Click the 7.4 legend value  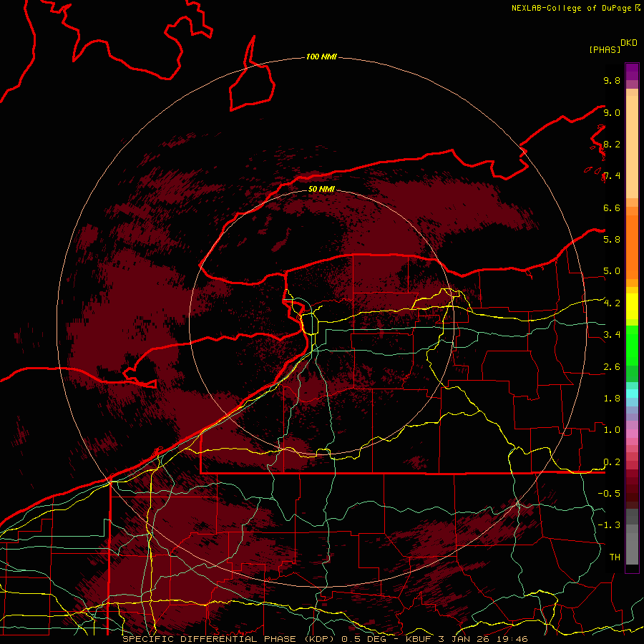pos(612,176)
